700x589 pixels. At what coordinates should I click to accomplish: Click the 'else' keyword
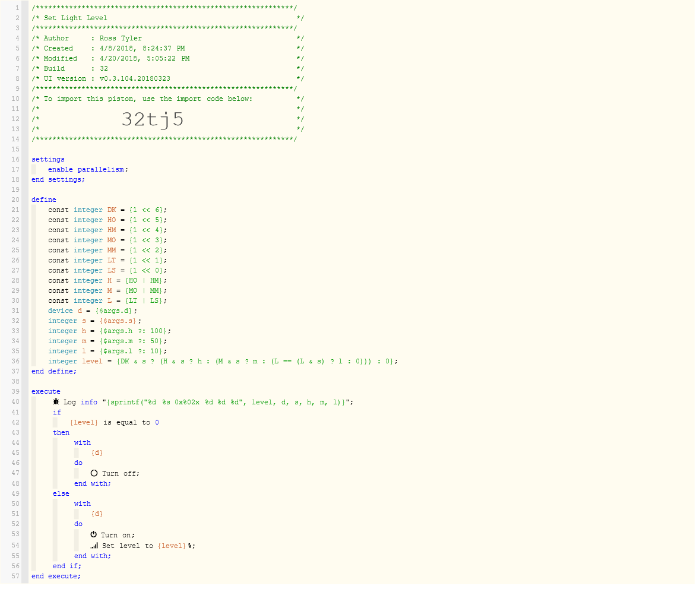(61, 494)
